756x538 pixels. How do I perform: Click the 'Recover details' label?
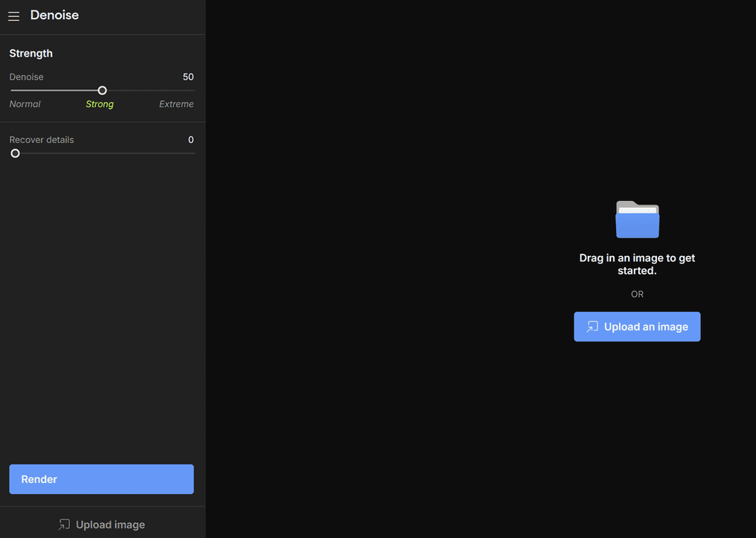[42, 140]
